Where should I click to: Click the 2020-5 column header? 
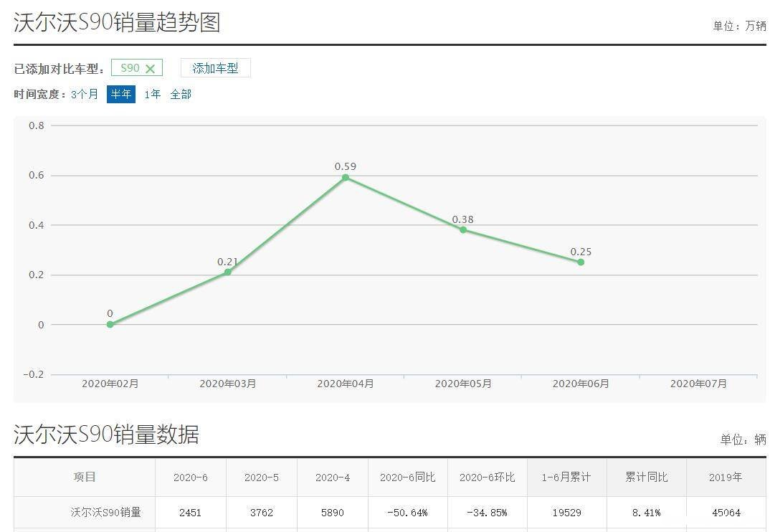[x=261, y=477]
